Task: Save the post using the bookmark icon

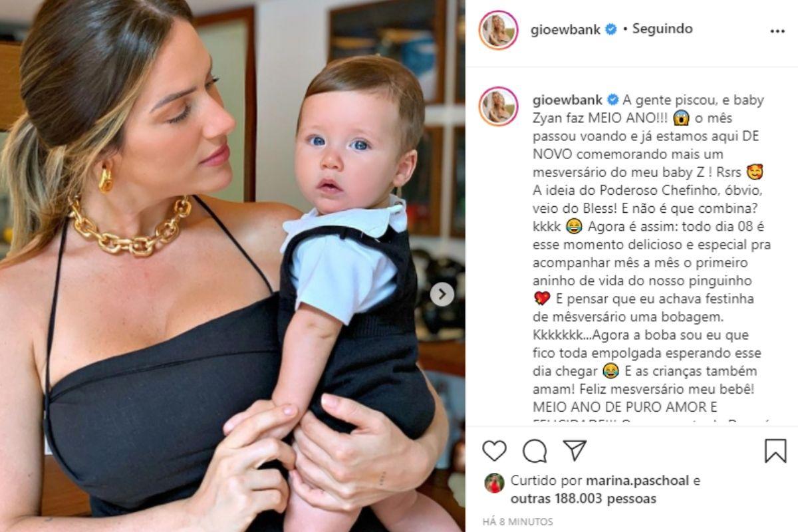Action: pyautogui.click(x=775, y=451)
